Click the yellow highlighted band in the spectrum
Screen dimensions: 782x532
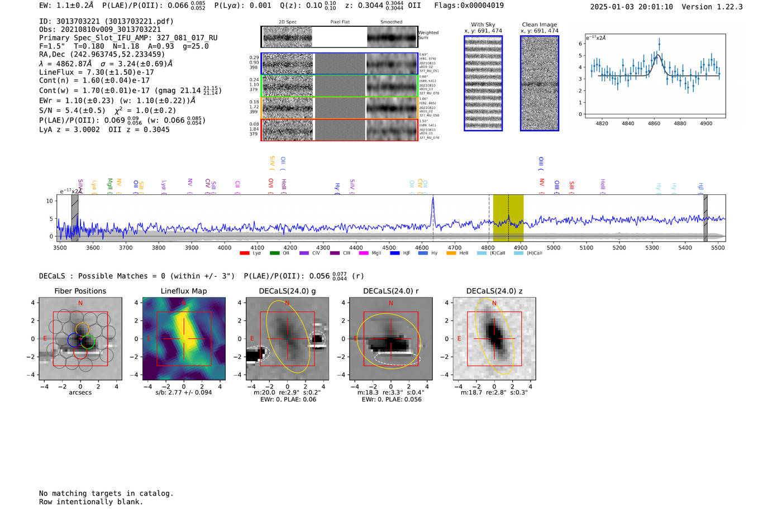[508, 218]
